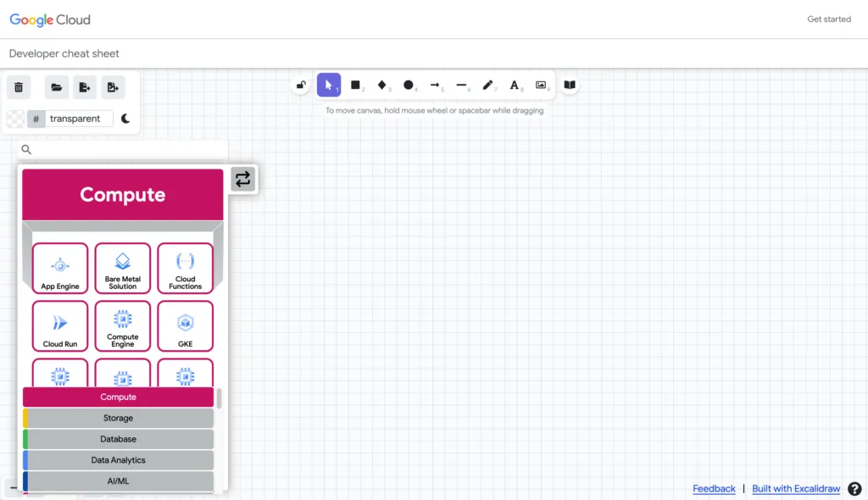This screenshot has width=868, height=500.
Task: Select the Diamond tool
Action: [x=382, y=86]
